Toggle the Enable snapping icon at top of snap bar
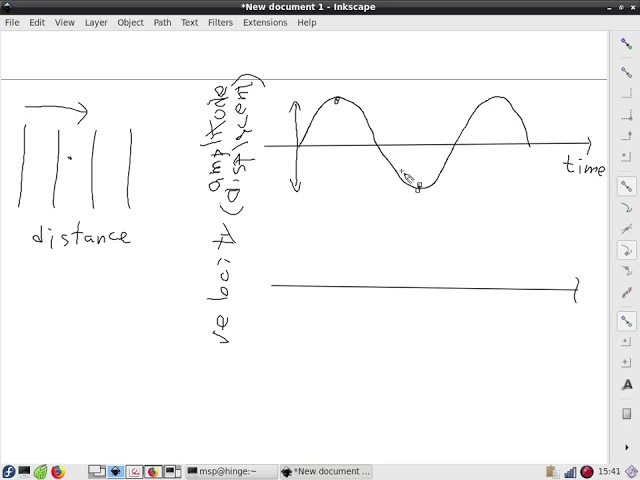This screenshot has width=640, height=480. [626, 44]
